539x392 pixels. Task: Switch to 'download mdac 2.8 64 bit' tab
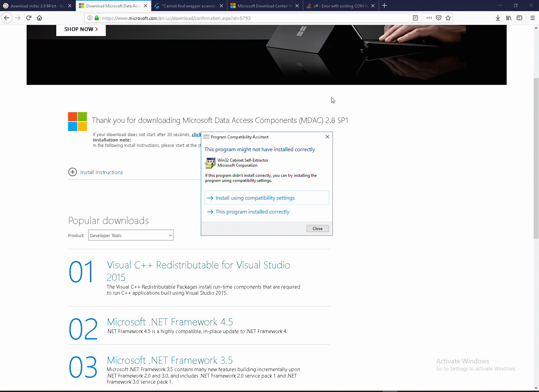(x=38, y=6)
